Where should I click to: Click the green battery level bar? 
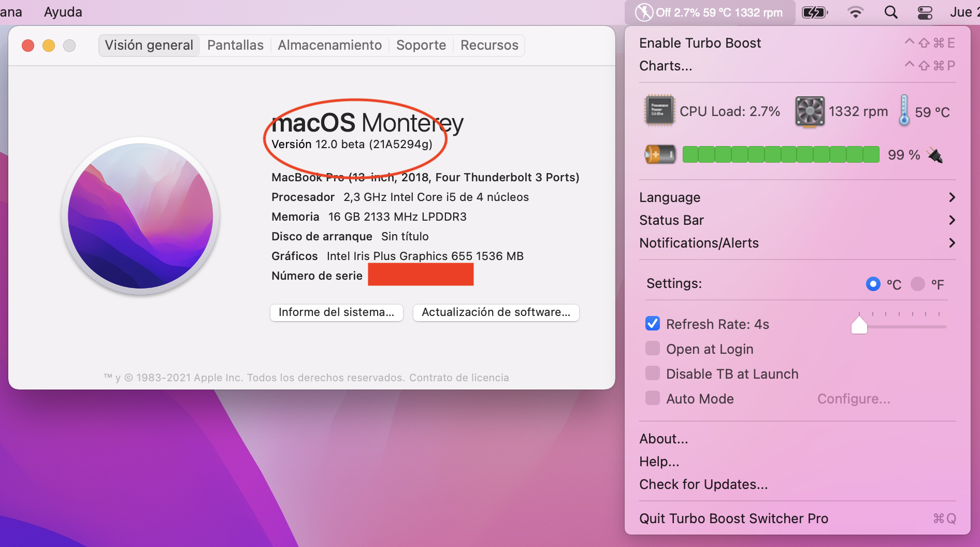[781, 154]
